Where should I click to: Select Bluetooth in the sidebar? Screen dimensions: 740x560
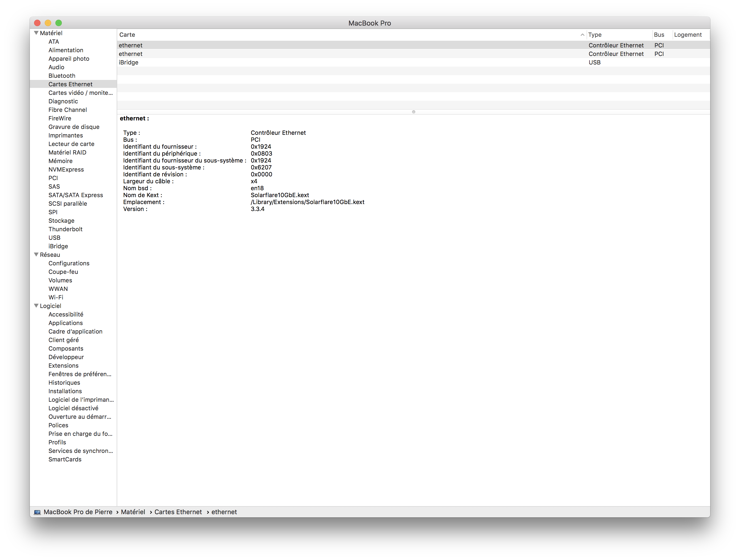(x=62, y=76)
